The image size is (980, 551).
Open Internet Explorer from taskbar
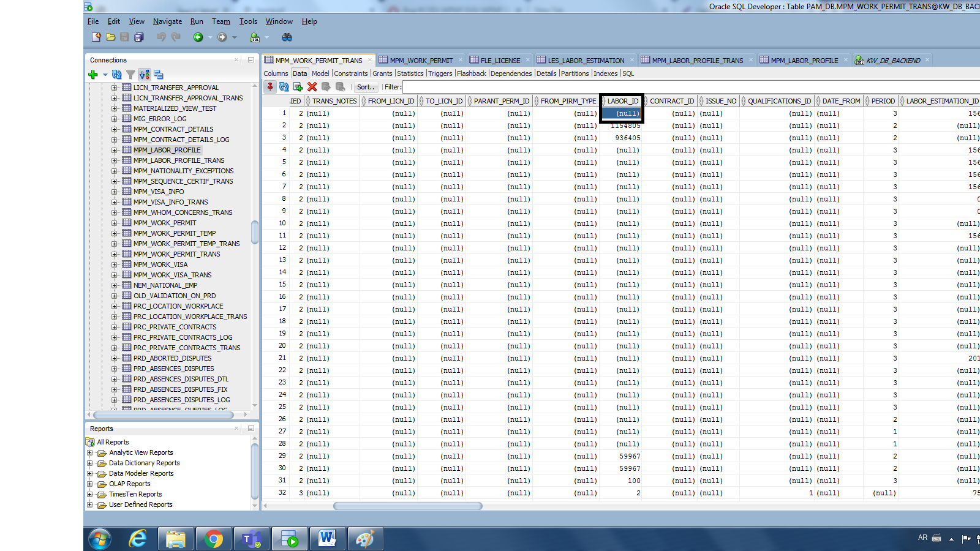point(138,539)
